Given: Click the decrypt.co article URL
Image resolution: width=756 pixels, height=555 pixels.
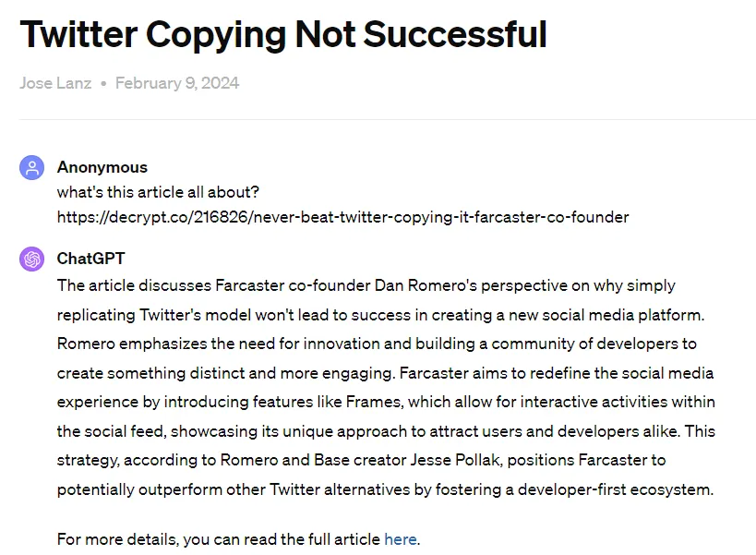Looking at the screenshot, I should coord(342,217).
